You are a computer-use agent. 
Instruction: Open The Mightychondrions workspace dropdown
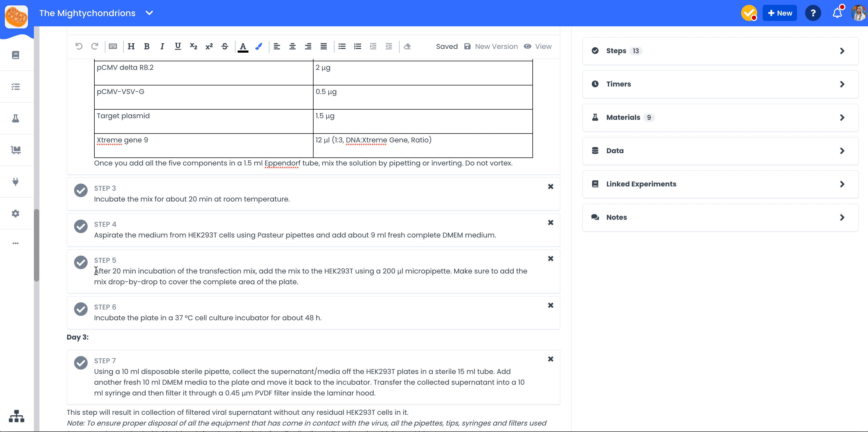149,13
